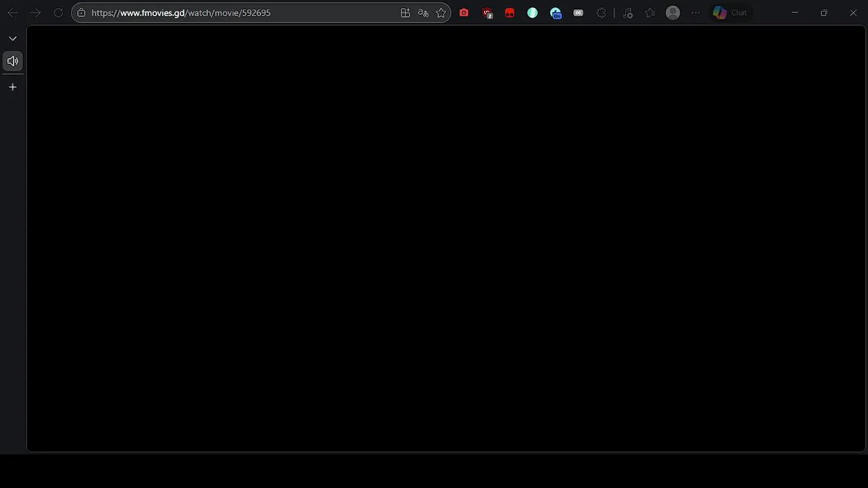Restore down the browser window
This screenshot has height=488, width=868.
pos(824,13)
